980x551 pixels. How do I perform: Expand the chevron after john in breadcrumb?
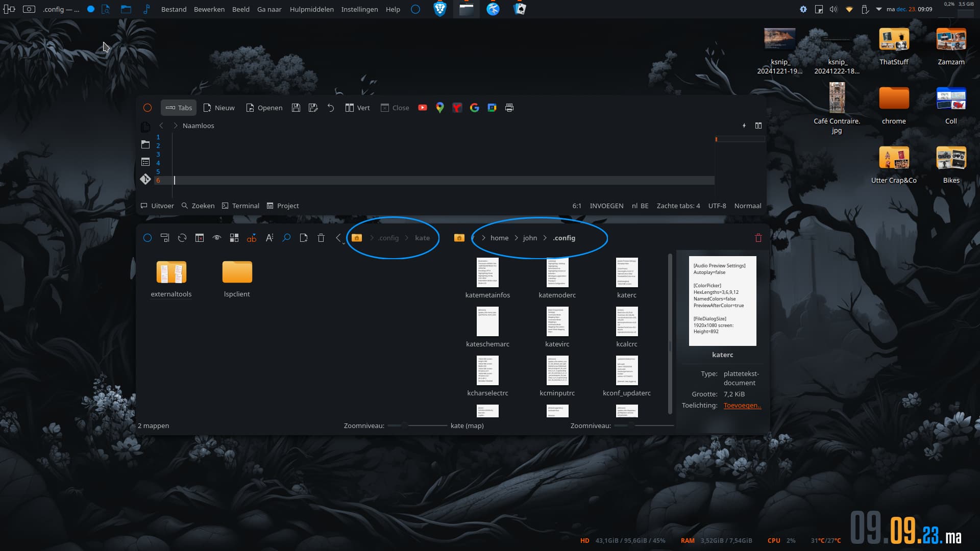coord(545,238)
